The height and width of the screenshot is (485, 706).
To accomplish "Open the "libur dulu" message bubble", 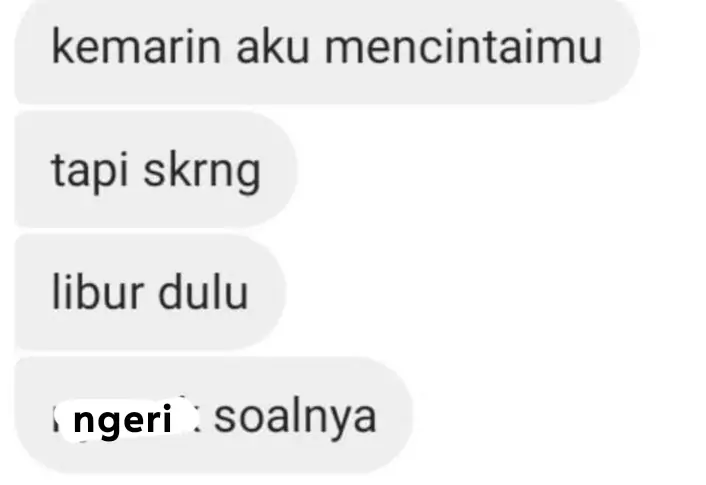I will point(150,292).
